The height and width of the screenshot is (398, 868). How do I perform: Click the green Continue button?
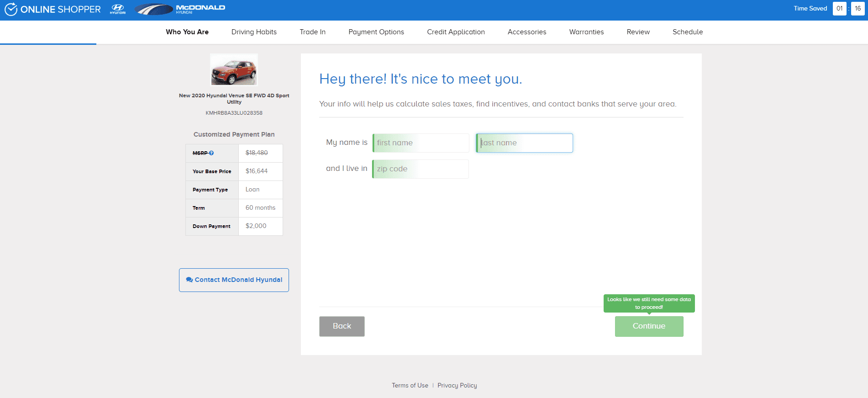[649, 326]
